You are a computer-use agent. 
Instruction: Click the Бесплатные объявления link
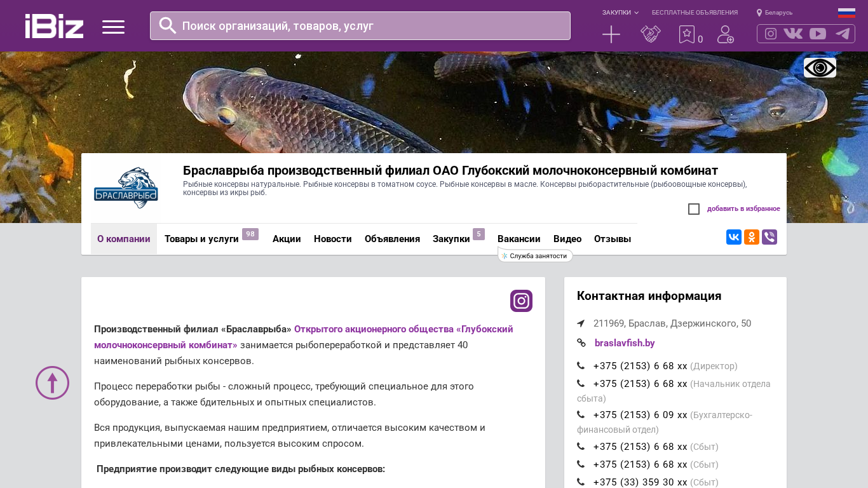click(x=695, y=13)
